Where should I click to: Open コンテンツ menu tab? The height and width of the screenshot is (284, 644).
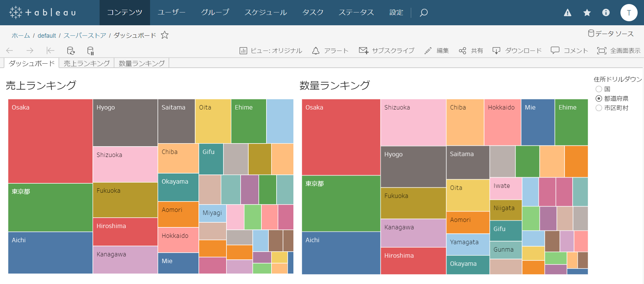click(124, 12)
